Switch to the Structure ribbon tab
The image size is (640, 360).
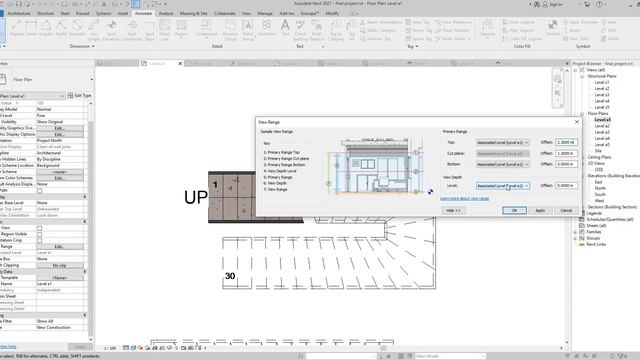45,13
